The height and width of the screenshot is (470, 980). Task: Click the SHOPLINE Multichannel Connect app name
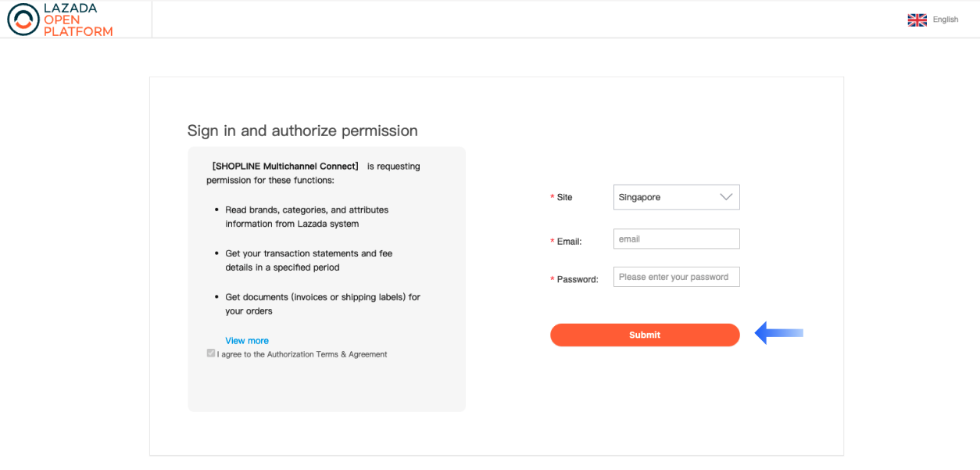[285, 167]
